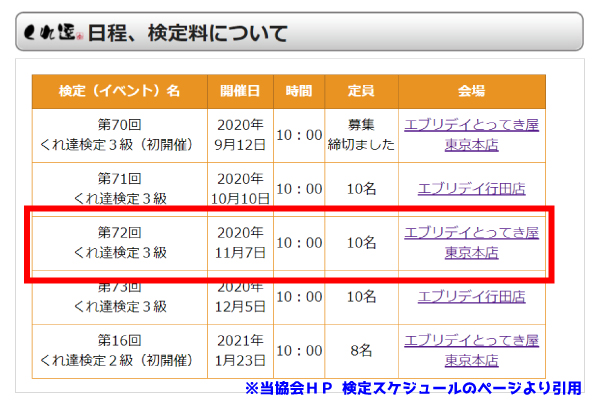The width and height of the screenshot is (600, 400).
Task: Click the 定員 column header
Action: (x=361, y=91)
